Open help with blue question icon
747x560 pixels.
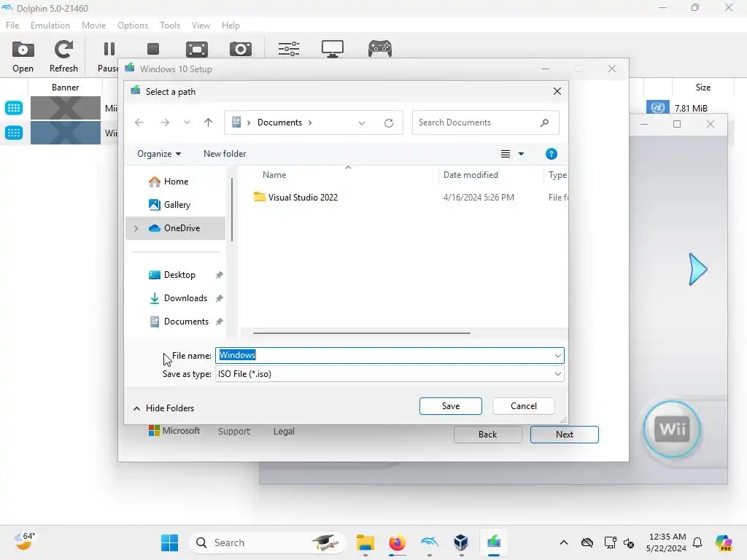pos(551,154)
